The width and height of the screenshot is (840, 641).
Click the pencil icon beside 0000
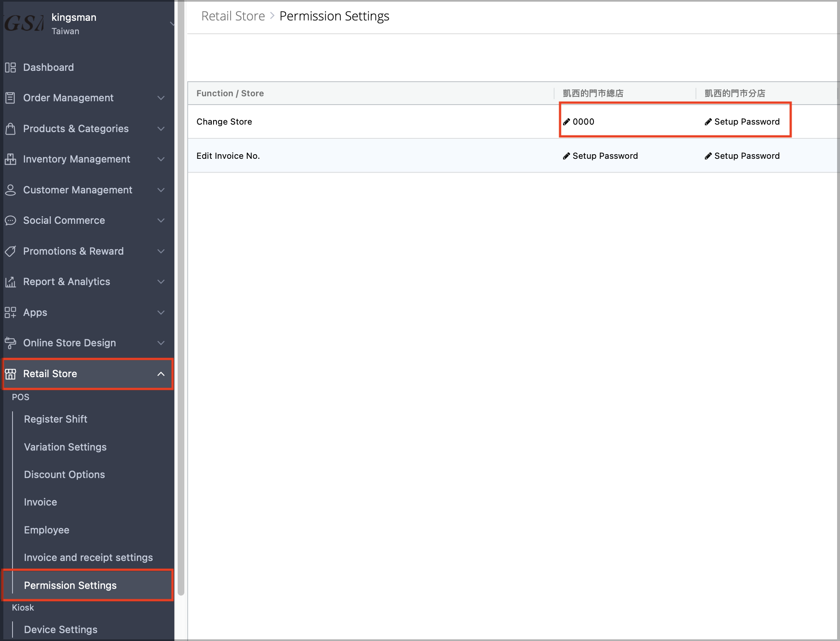pos(566,122)
